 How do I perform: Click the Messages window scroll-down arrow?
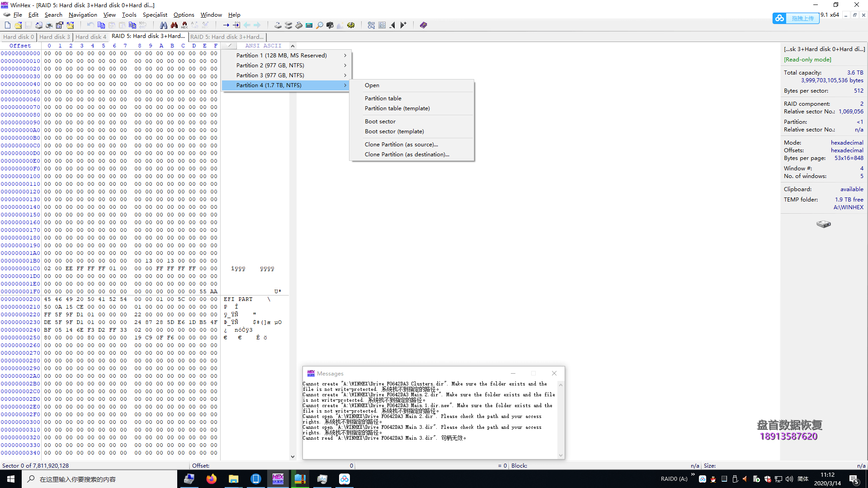tap(561, 455)
